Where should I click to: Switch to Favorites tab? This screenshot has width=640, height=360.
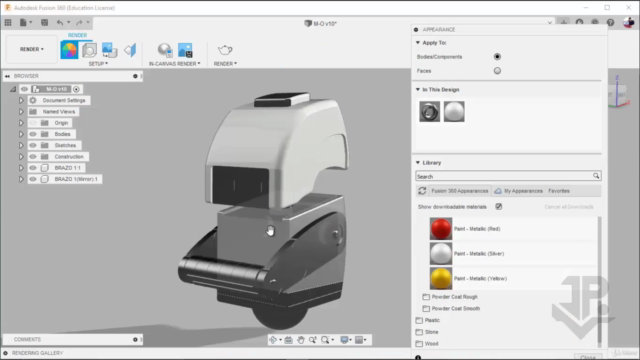559,191
